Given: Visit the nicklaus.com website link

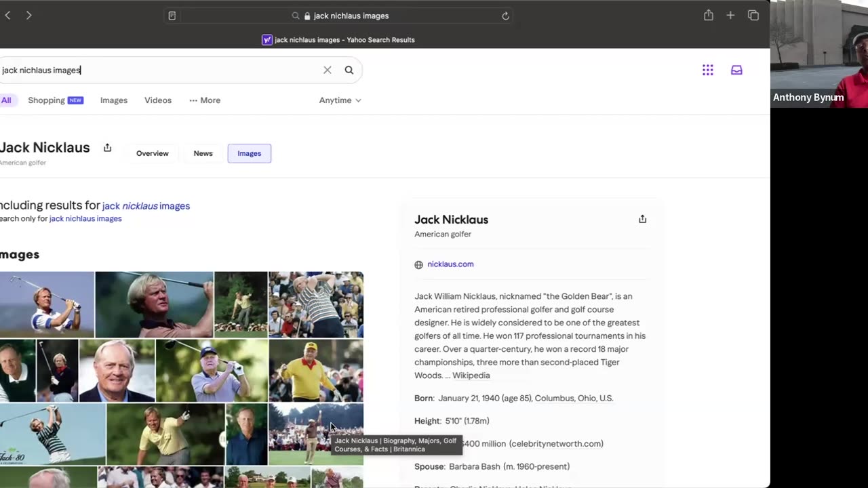Looking at the screenshot, I should pyautogui.click(x=450, y=264).
